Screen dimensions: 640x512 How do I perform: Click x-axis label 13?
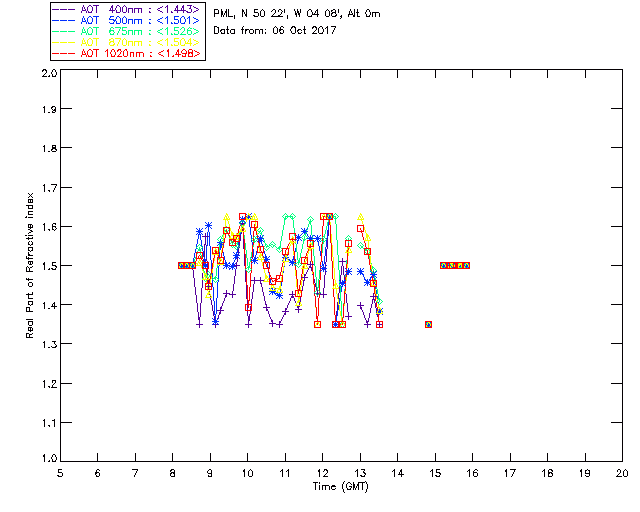click(x=360, y=473)
